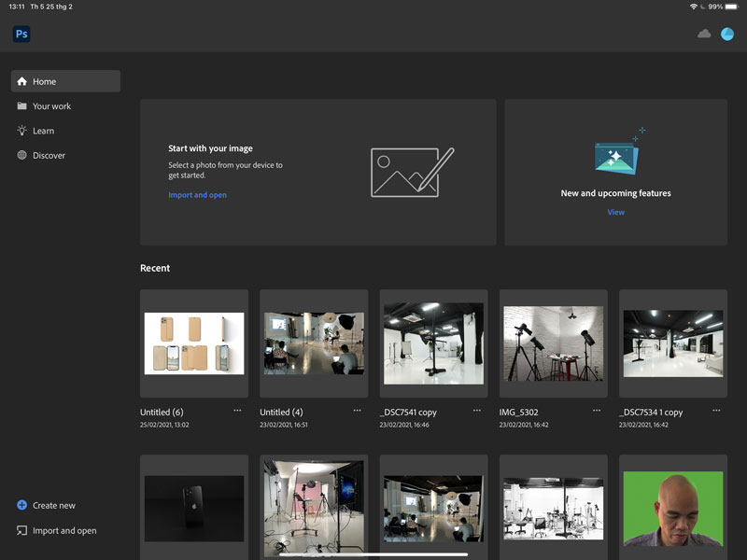Open cloud sync status icon

[704, 34]
